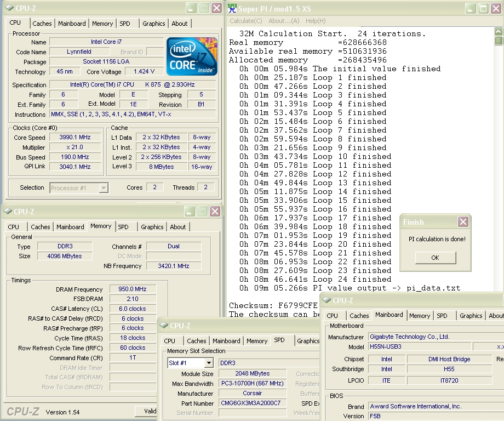Click the CAS# Latency value 6.0 clocks
The height and width of the screenshot is (421, 504).
(x=133, y=309)
